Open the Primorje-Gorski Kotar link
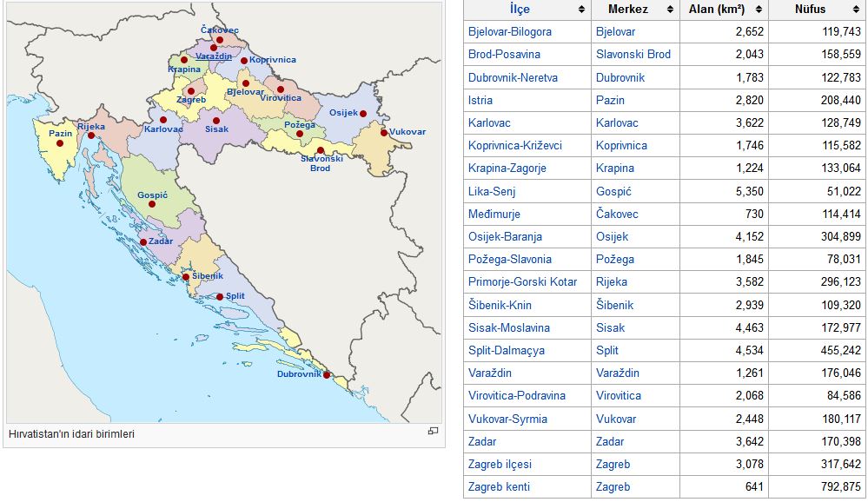The image size is (868, 502). pyautogui.click(x=521, y=281)
